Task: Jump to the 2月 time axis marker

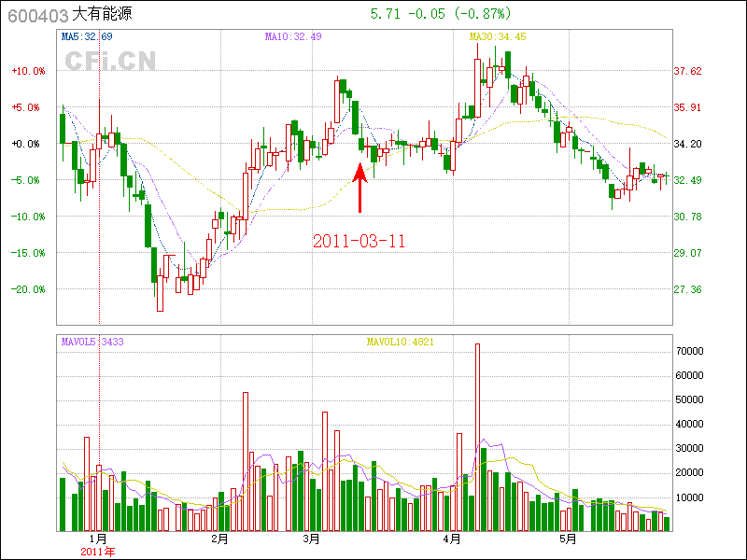Action: (220, 539)
